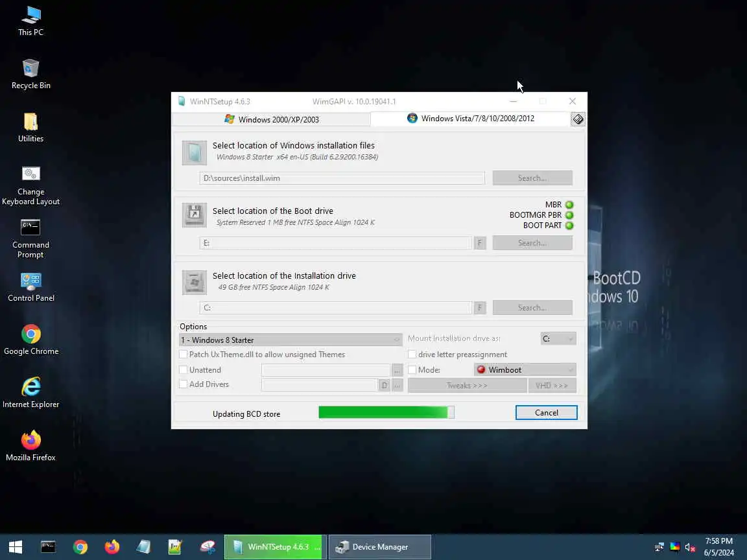Open the Recycle Bin desktop icon

(31, 75)
